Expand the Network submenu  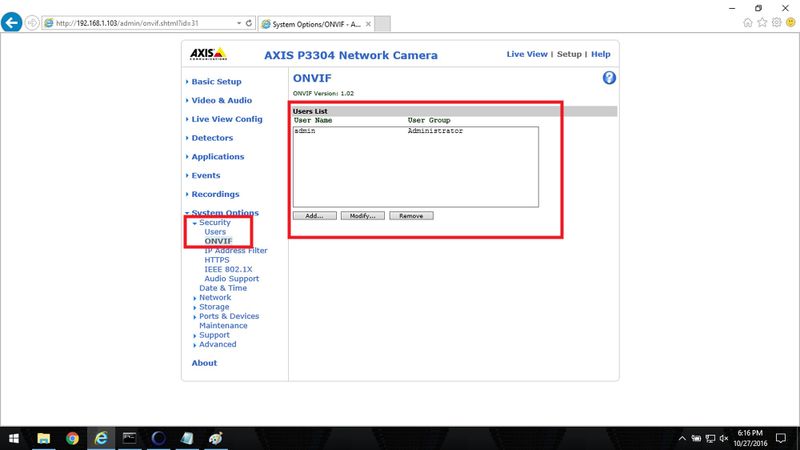215,297
